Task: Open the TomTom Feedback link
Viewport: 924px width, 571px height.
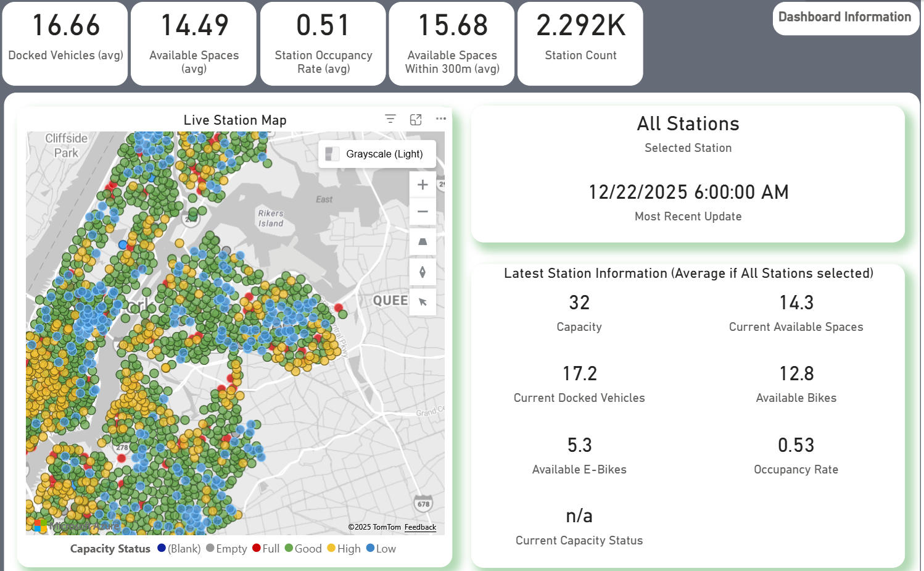Action: [420, 527]
